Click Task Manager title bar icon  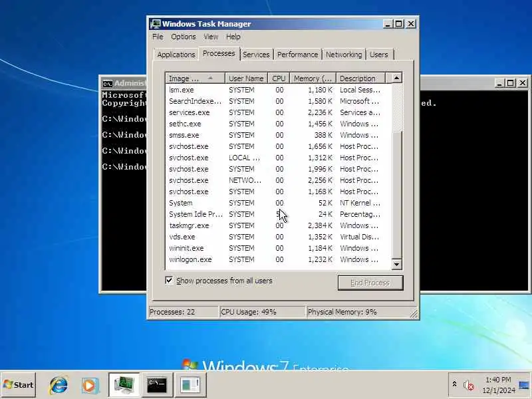156,24
